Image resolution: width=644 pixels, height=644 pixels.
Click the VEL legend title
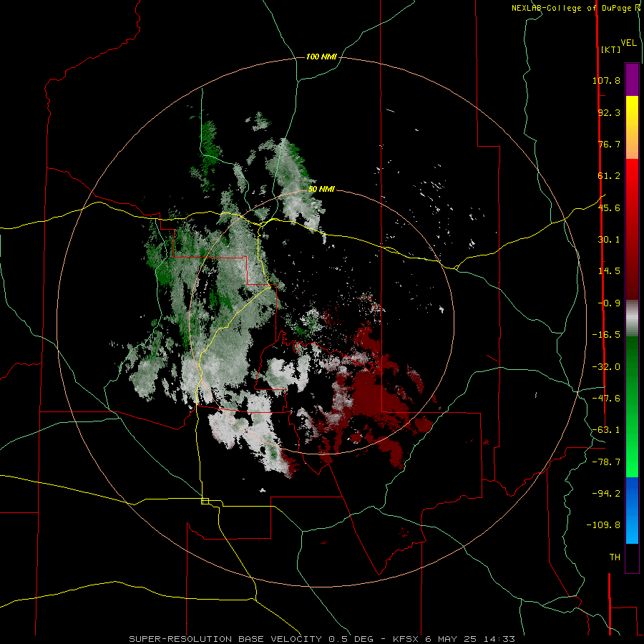[x=628, y=43]
